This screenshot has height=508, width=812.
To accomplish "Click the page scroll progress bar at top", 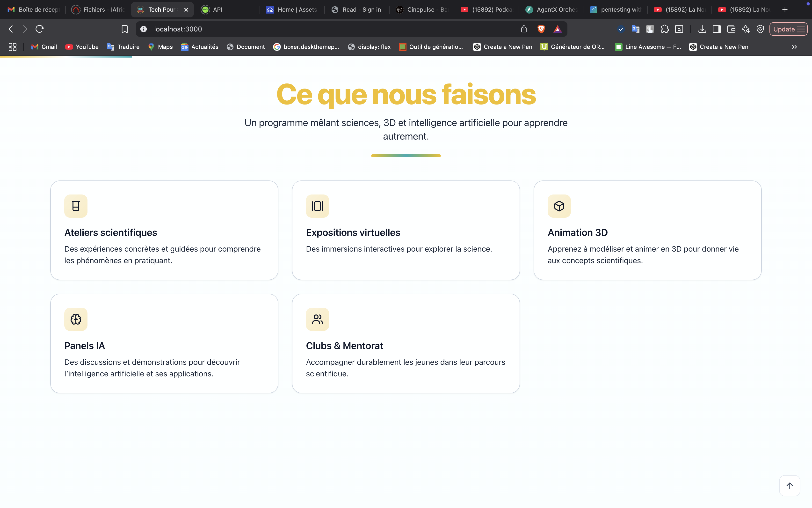I will 66,56.
